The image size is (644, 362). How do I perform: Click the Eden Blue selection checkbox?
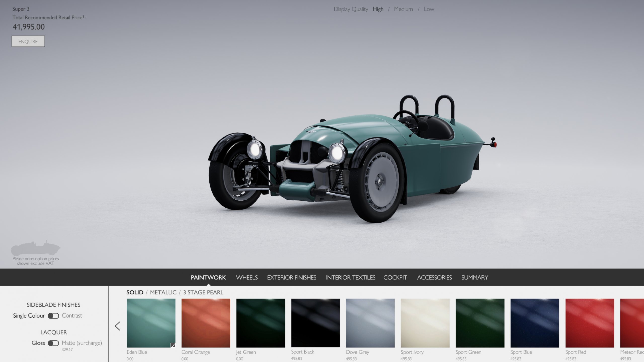pos(173,345)
